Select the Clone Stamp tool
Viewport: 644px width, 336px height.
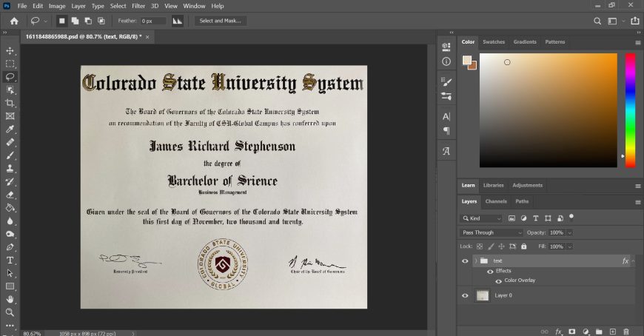[x=10, y=169]
